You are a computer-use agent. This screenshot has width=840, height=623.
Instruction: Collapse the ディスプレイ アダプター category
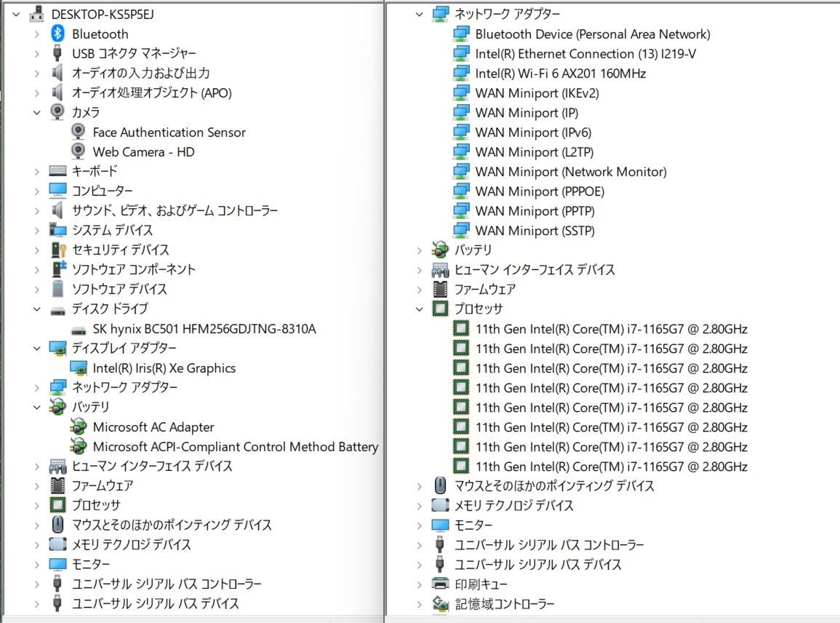(x=36, y=349)
